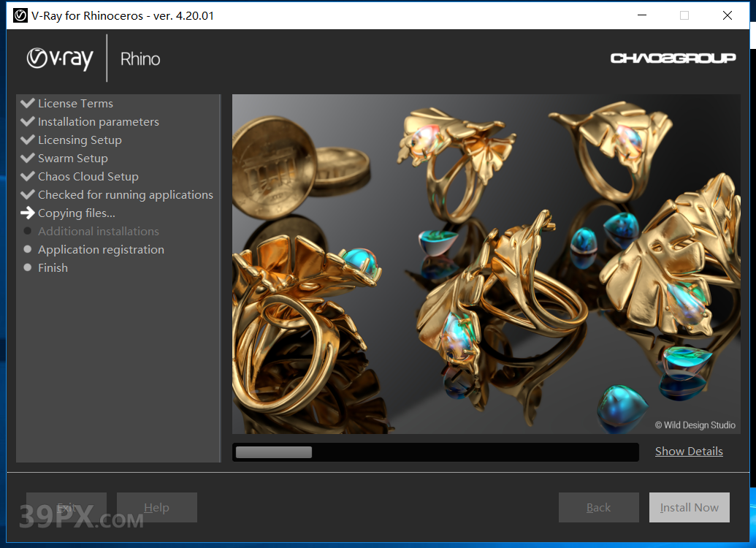The width and height of the screenshot is (756, 548).
Task: Expand installation log with Show Details
Action: [688, 452]
